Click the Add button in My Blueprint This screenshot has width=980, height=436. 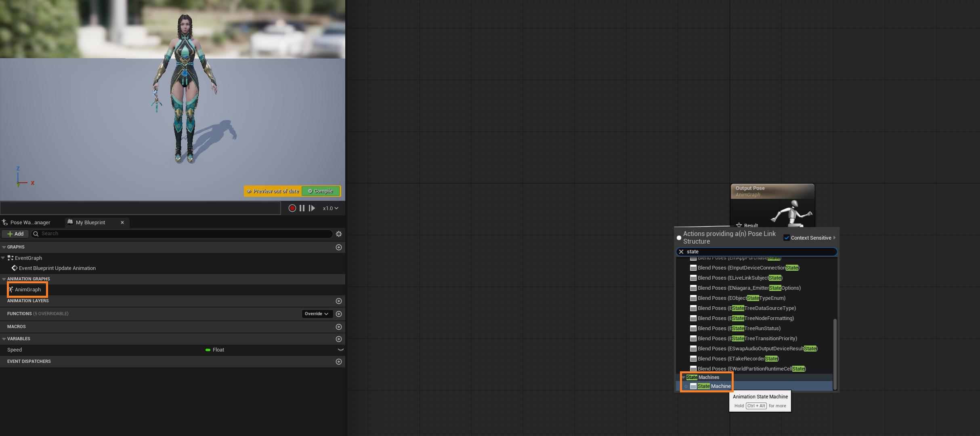click(15, 234)
